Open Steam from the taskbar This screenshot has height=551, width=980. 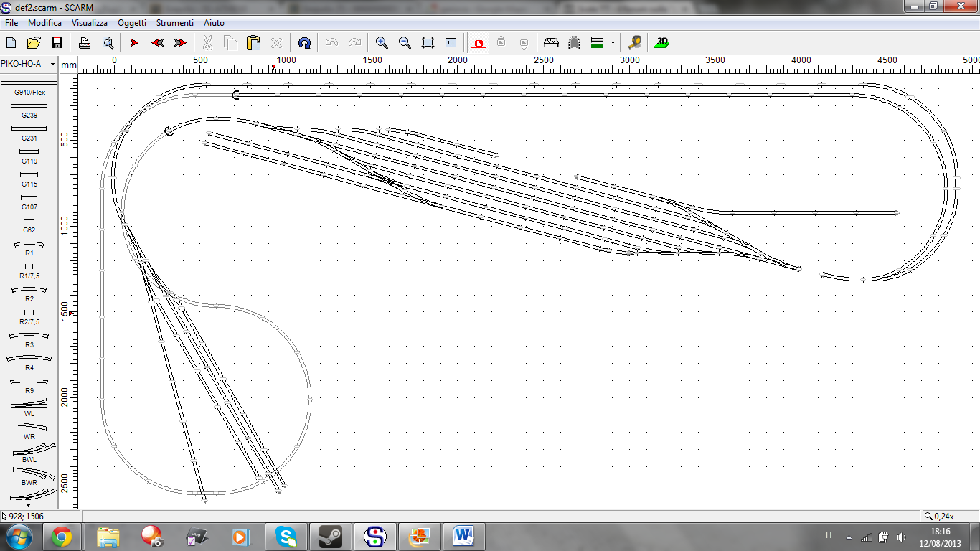[x=331, y=537]
